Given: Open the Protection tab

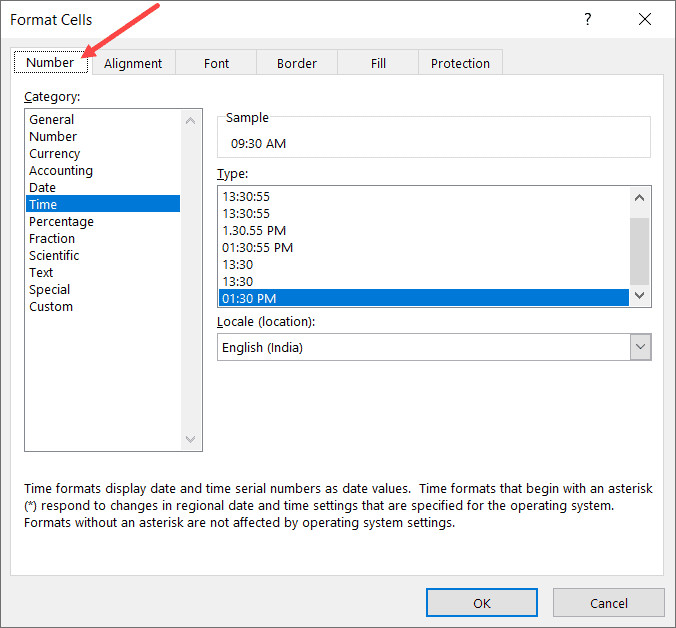Looking at the screenshot, I should pyautogui.click(x=460, y=63).
